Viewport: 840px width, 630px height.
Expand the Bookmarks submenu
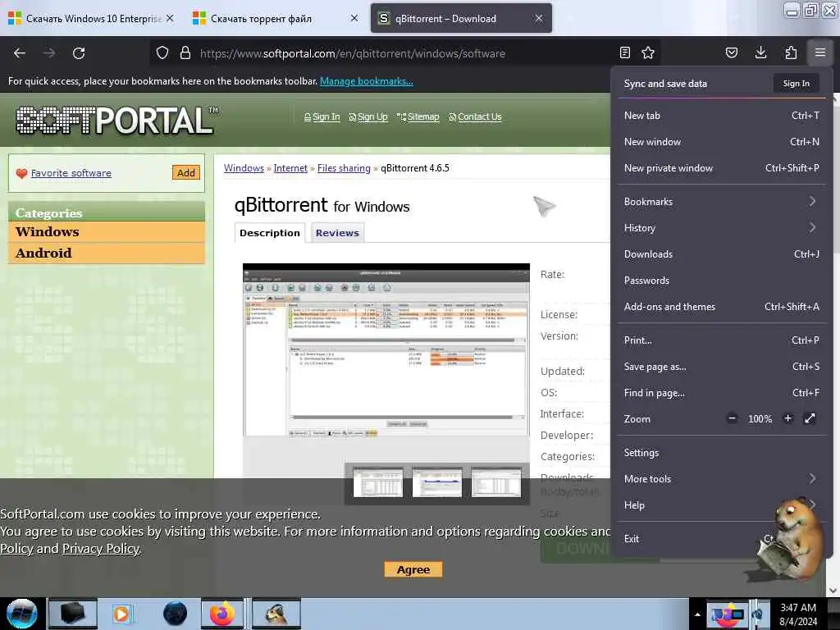click(x=721, y=202)
